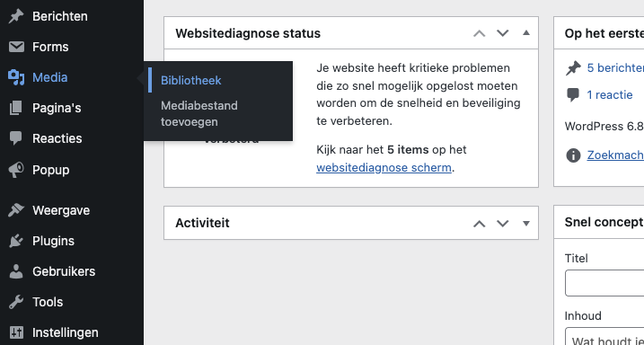Expand the Activiteit panel with triangle toggle

tap(526, 223)
